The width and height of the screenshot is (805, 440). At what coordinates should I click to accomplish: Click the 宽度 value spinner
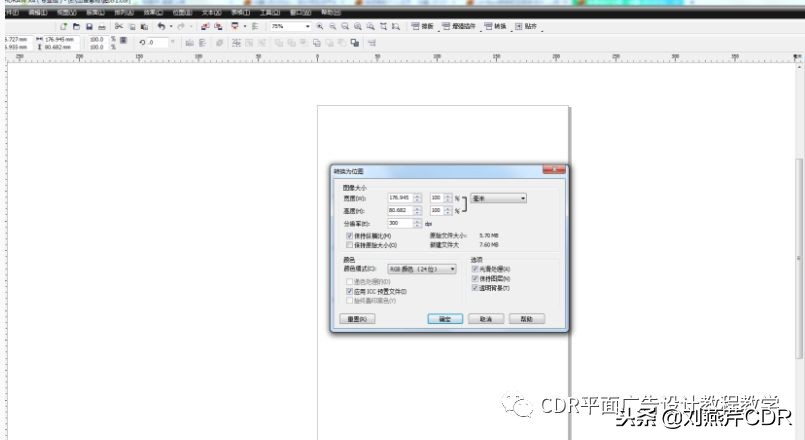(x=417, y=198)
